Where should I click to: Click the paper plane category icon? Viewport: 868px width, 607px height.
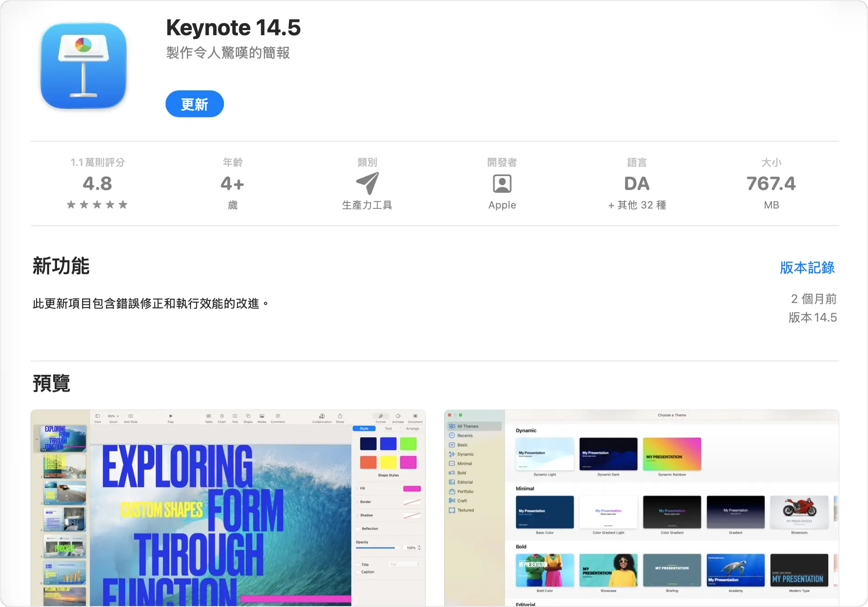tap(367, 183)
